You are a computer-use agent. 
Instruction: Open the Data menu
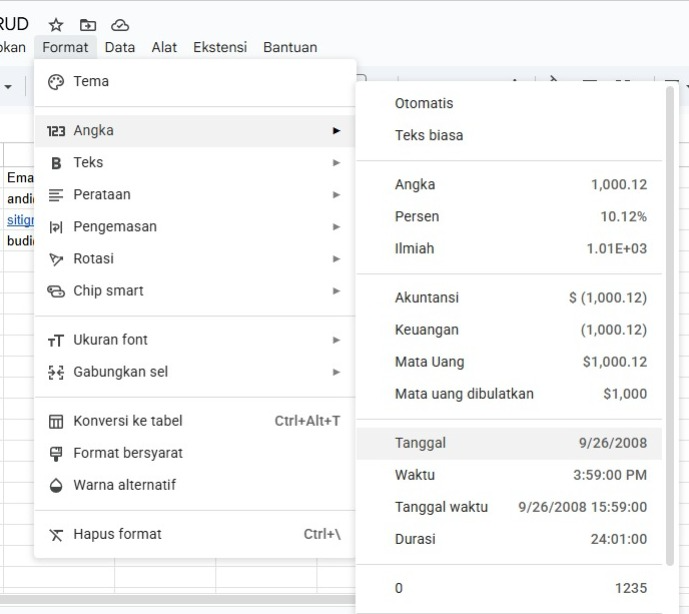[x=120, y=47]
